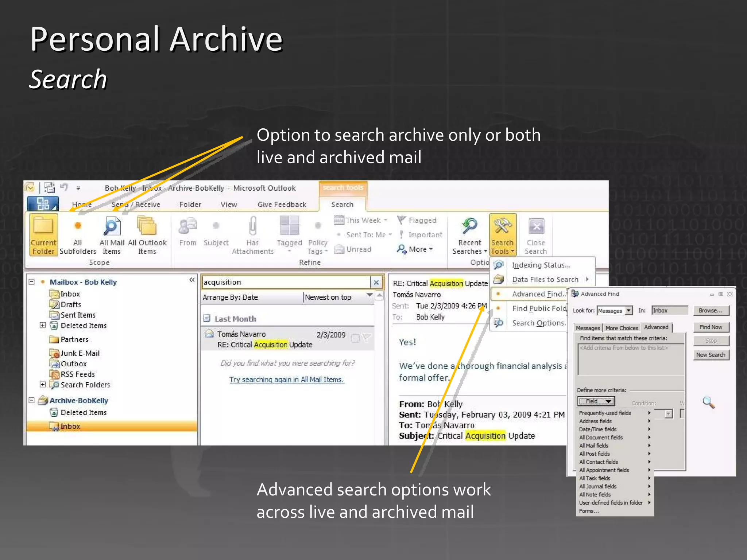
Task: Choose All Subfolders search scope
Action: [x=78, y=235]
